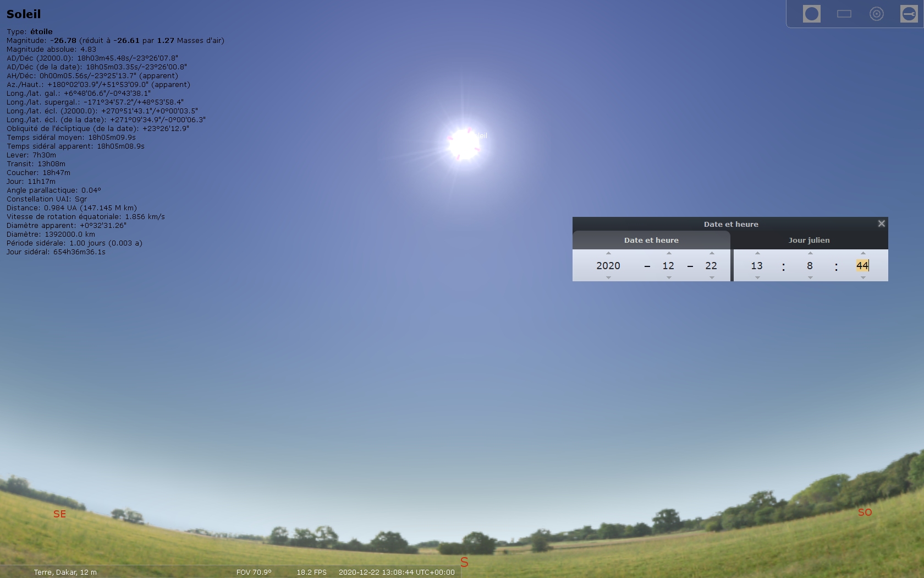Click the 'Coucher: 18h47m' info line
The width and height of the screenshot is (924, 578).
tap(38, 172)
